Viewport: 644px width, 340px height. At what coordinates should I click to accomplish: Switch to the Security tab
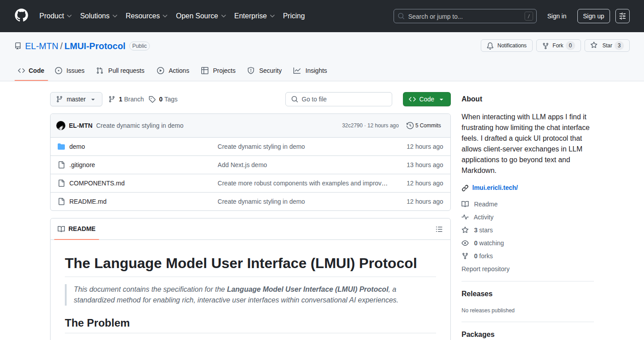[x=265, y=71]
